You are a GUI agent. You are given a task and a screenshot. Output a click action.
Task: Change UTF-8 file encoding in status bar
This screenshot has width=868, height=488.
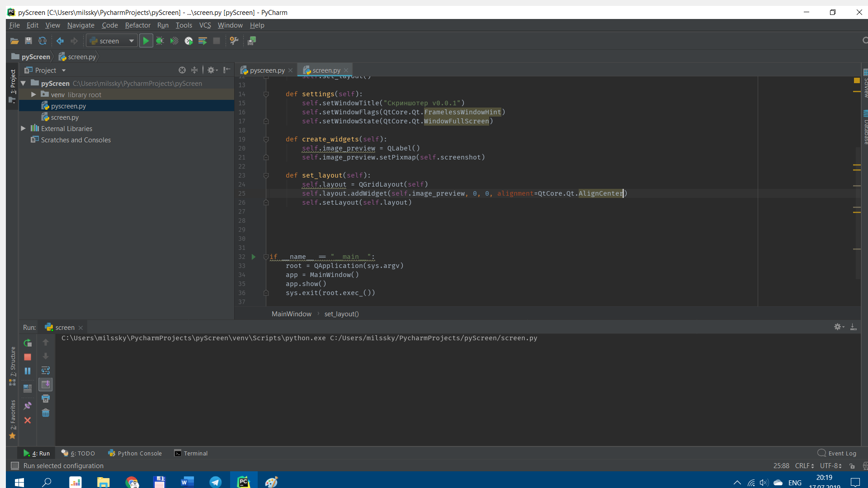(831, 466)
